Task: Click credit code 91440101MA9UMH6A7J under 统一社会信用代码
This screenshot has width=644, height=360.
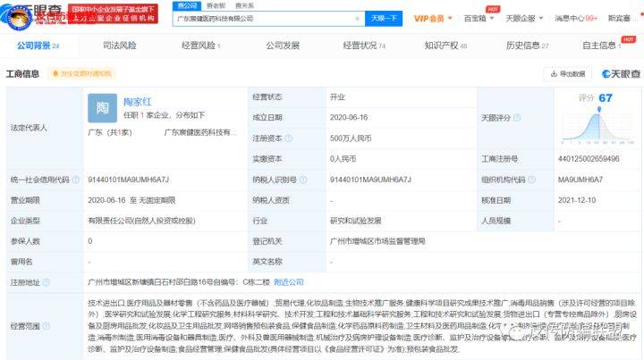Action: (x=128, y=180)
